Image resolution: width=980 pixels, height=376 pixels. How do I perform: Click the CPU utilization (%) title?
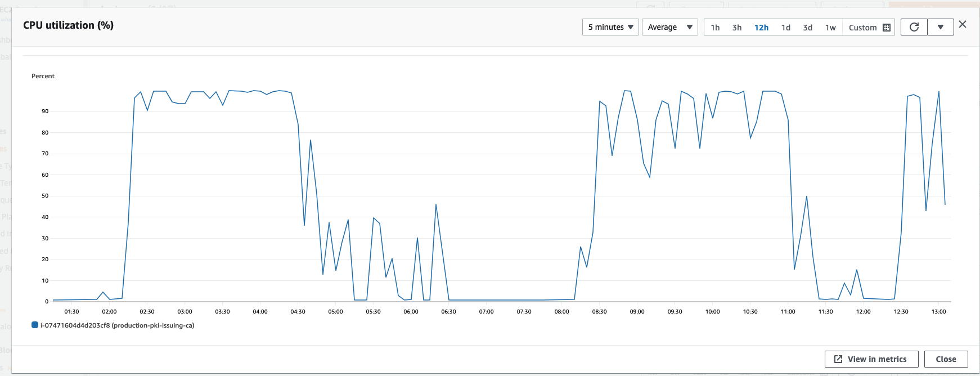tap(68, 25)
